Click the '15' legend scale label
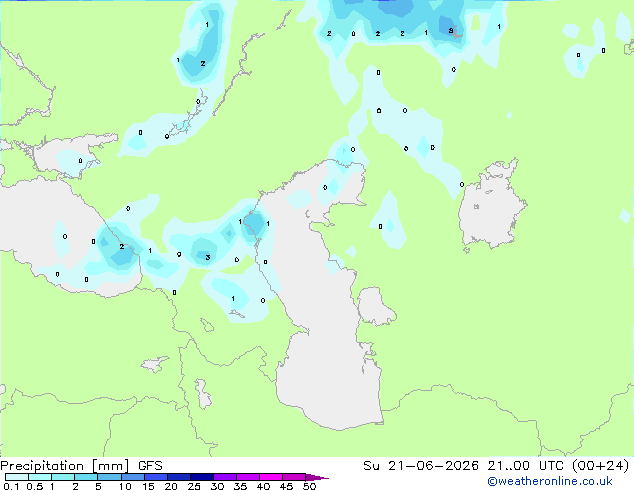The height and width of the screenshot is (490, 634). click(x=148, y=486)
